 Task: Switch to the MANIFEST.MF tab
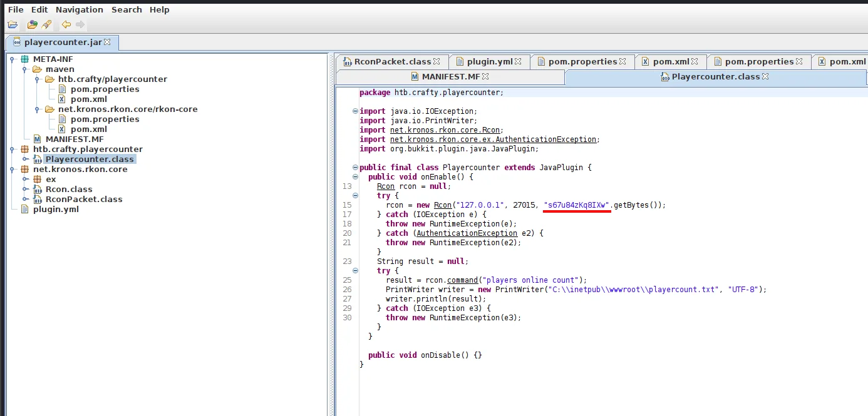click(x=450, y=76)
